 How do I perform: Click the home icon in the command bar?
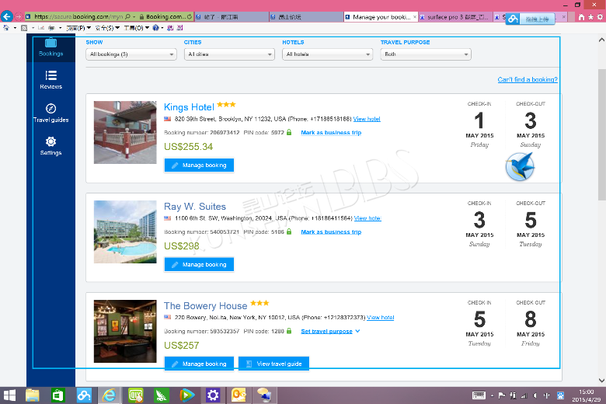[x=7, y=28]
